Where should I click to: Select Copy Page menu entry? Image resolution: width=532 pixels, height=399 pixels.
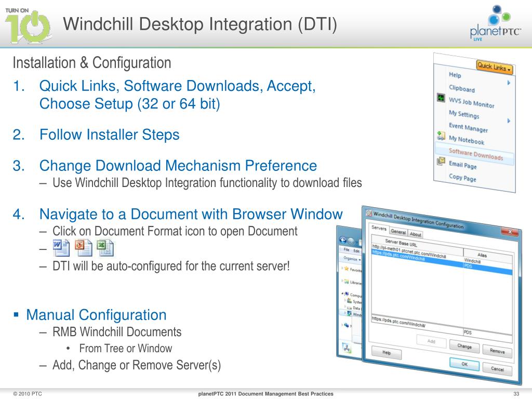click(x=462, y=178)
